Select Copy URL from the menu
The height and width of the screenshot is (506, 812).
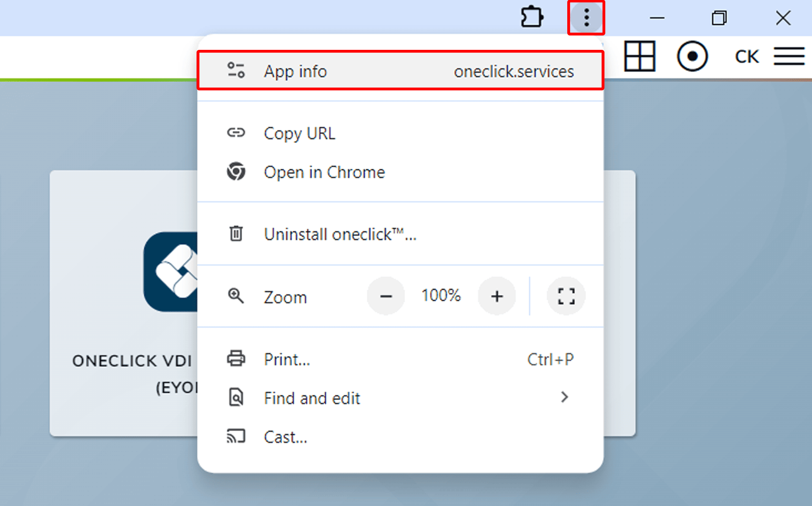(299, 133)
